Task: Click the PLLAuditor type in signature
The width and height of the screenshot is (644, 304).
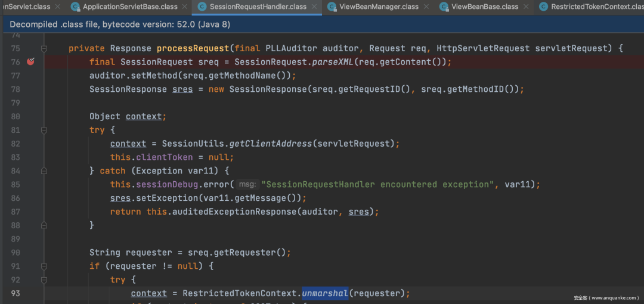Action: coord(291,48)
